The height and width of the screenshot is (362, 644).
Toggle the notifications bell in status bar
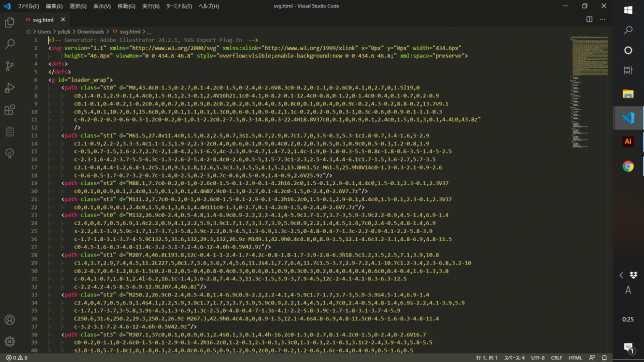click(x=604, y=358)
